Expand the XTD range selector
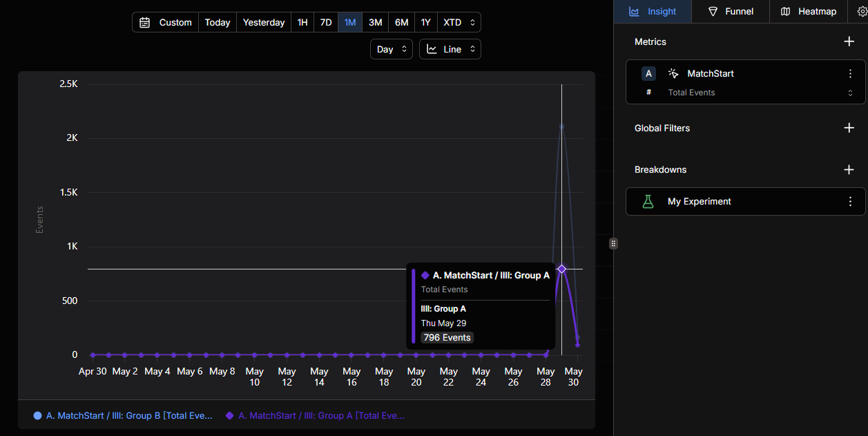Viewport: 868px width, 436px height. pyautogui.click(x=459, y=22)
